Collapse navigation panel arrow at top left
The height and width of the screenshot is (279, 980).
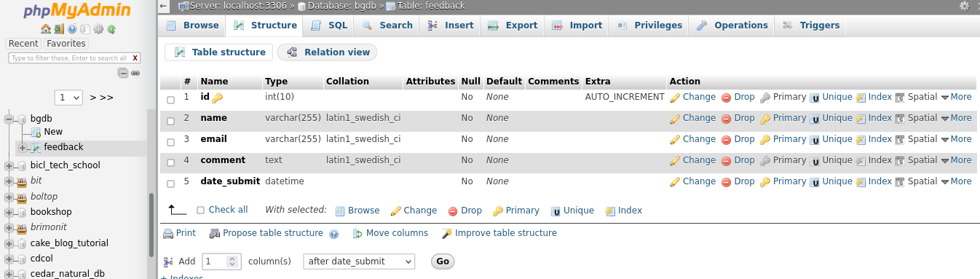(x=164, y=6)
